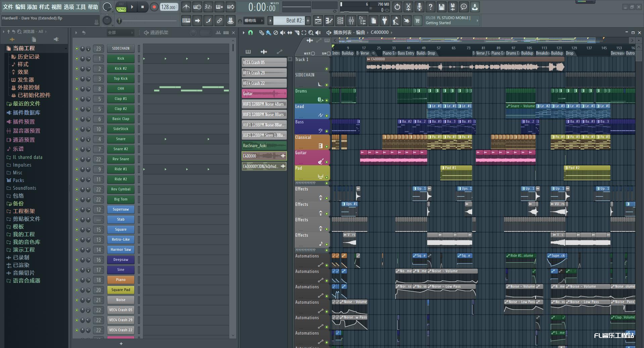Toggle mute on Classical playlist track
Screen dimensions: 644x348
327,147
